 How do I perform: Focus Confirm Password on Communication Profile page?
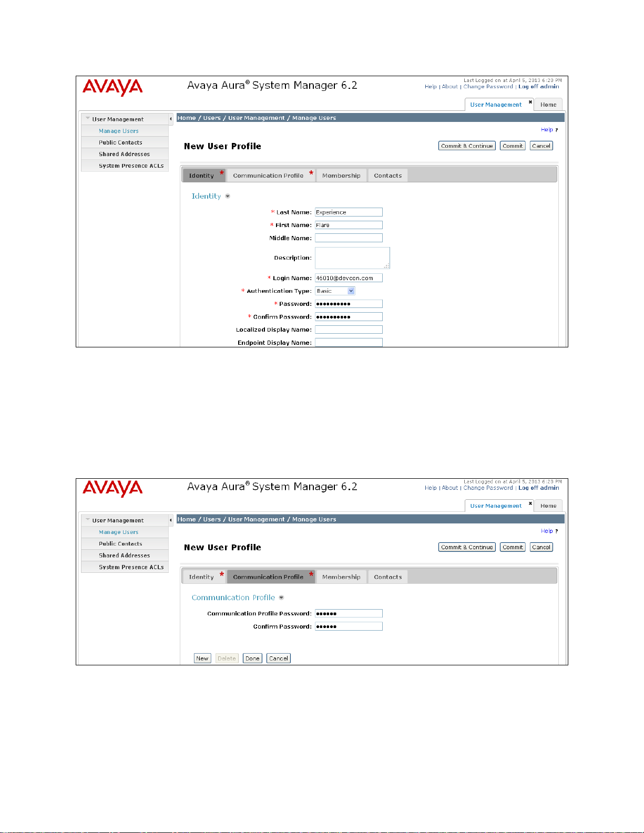point(349,626)
